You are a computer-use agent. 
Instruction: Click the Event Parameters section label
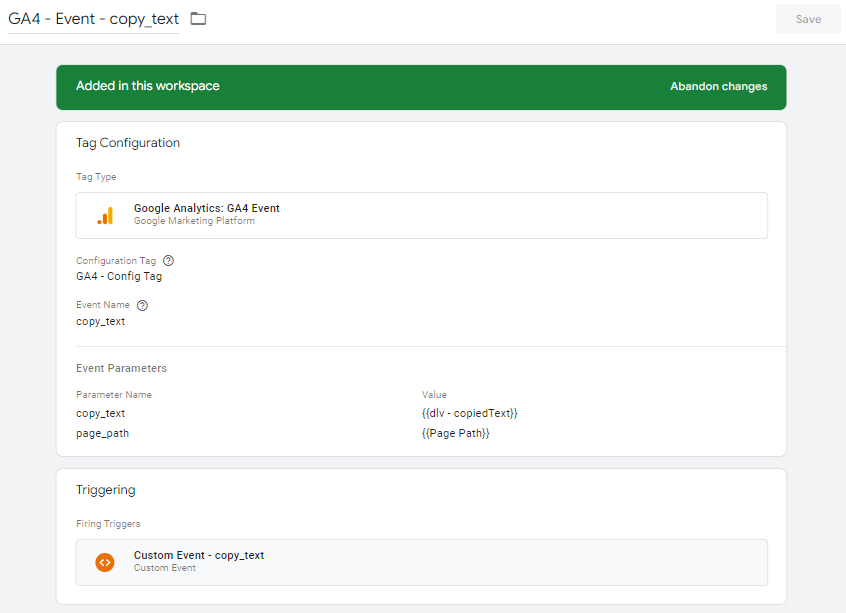[121, 368]
